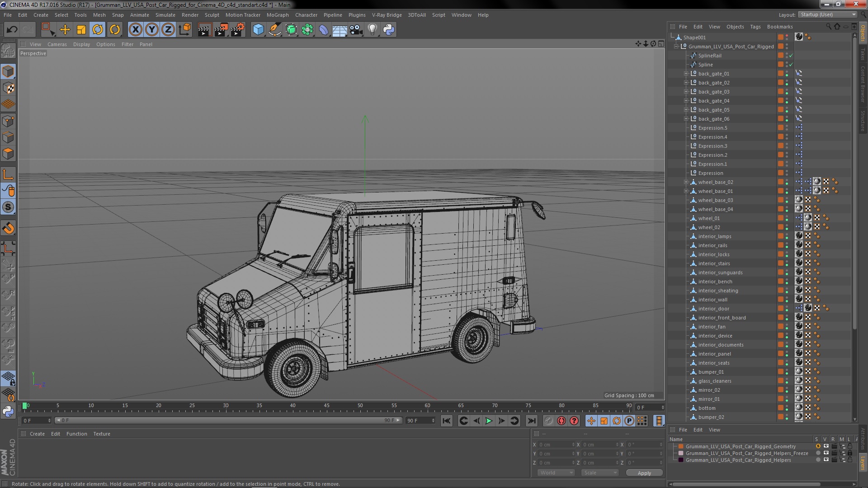Open the Layout dropdown
Screen dimensions: 868x488
click(x=827, y=14)
